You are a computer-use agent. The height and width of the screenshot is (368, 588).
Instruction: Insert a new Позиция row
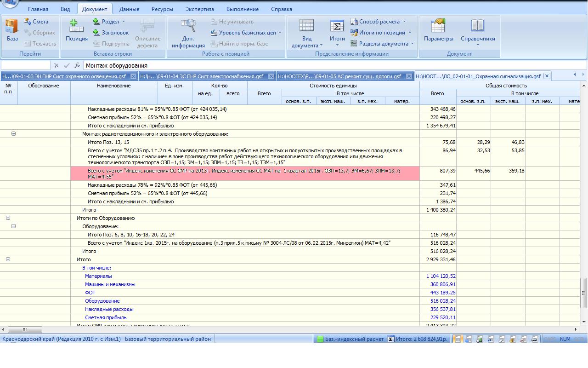76,31
